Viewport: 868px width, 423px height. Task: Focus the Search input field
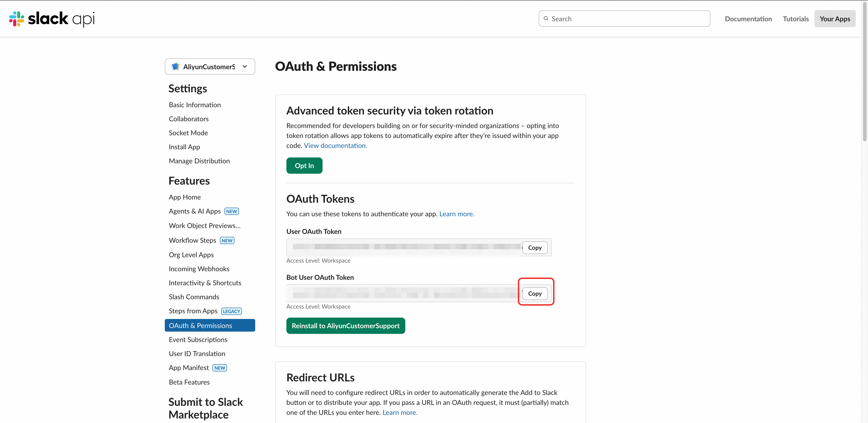coord(624,19)
